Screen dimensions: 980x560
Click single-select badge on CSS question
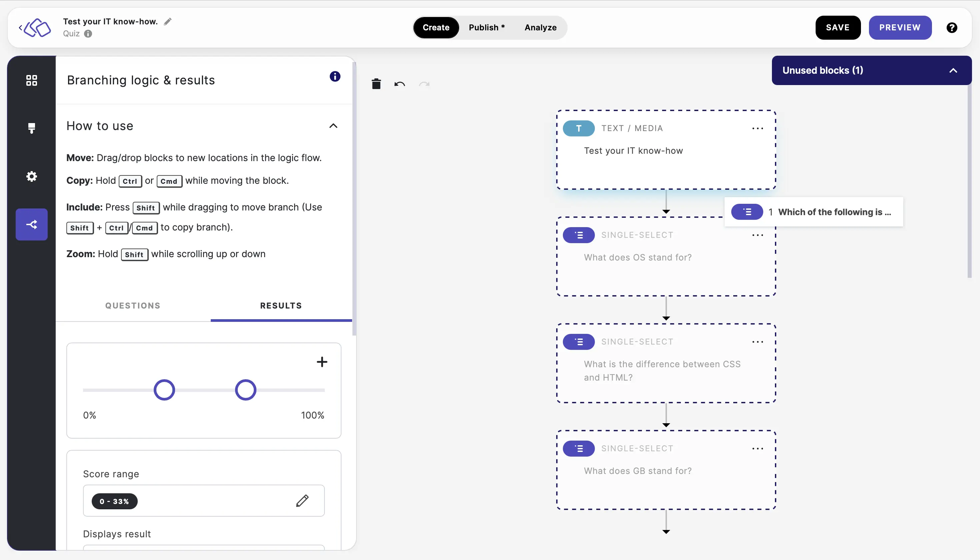(x=579, y=342)
